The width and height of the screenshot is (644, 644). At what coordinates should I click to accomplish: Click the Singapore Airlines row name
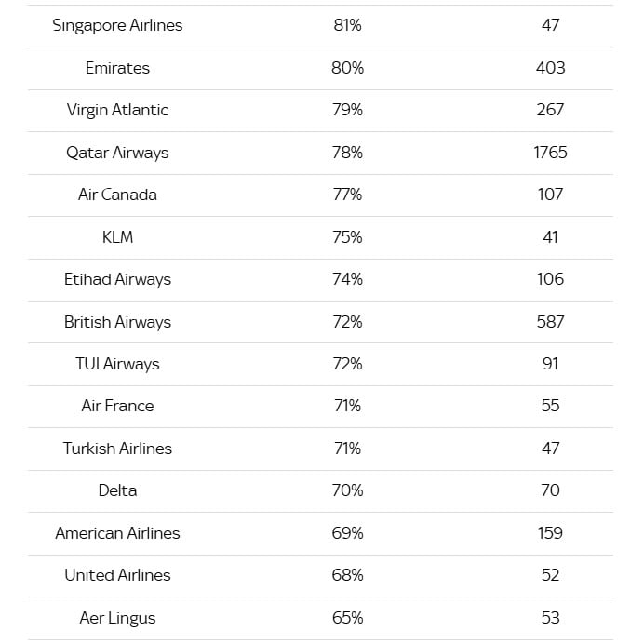[x=117, y=25]
